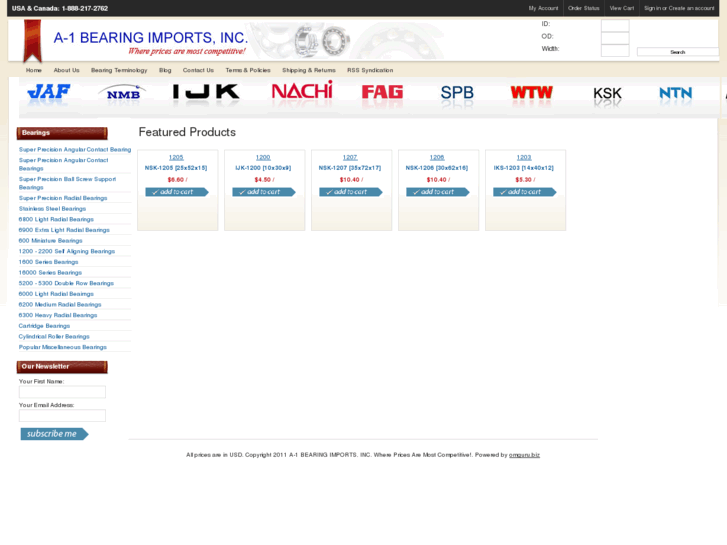727x545 pixels.
Task: Open 6200 Medium Radial Bearings category
Action: point(60,305)
